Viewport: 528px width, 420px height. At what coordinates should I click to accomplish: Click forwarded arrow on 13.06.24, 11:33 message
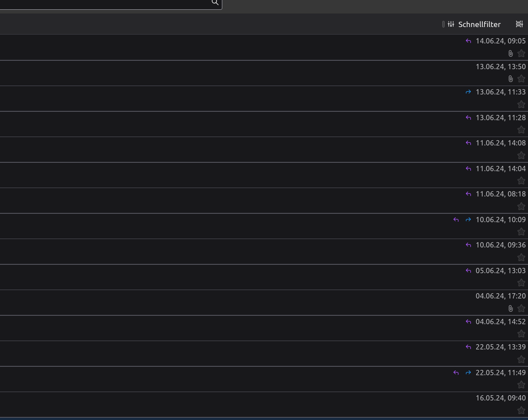(468, 92)
